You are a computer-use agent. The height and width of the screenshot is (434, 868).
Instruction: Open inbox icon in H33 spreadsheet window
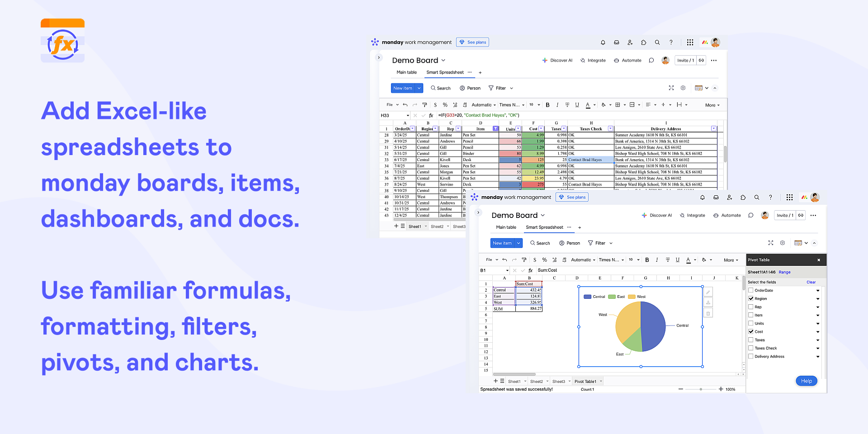(616, 42)
